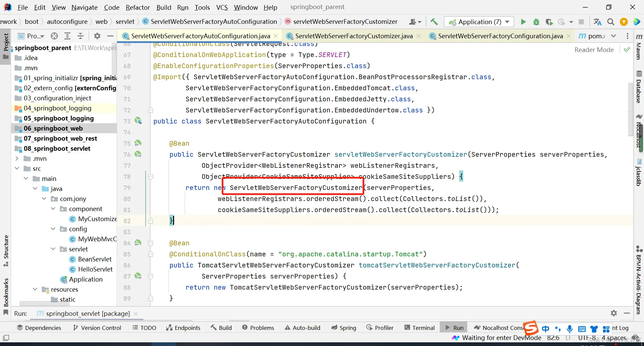Toggle the jclasslib tool window
The width and height of the screenshot is (644, 346).
pos(639,172)
